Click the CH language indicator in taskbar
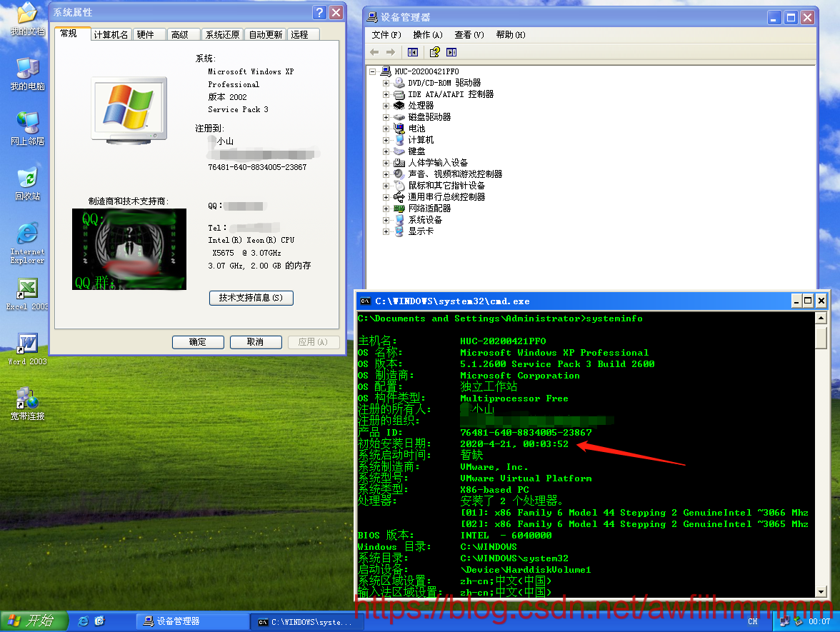 (753, 622)
